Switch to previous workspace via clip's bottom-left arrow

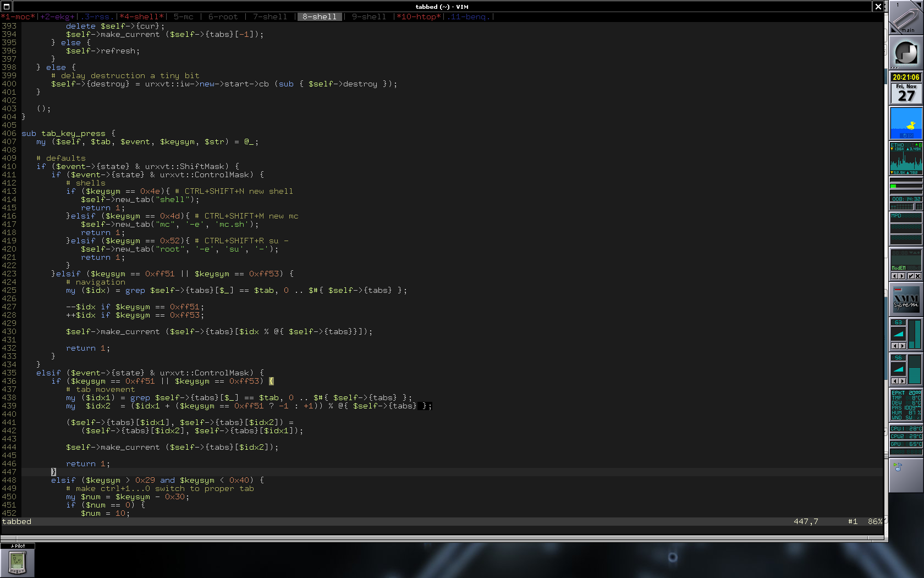[893, 31]
